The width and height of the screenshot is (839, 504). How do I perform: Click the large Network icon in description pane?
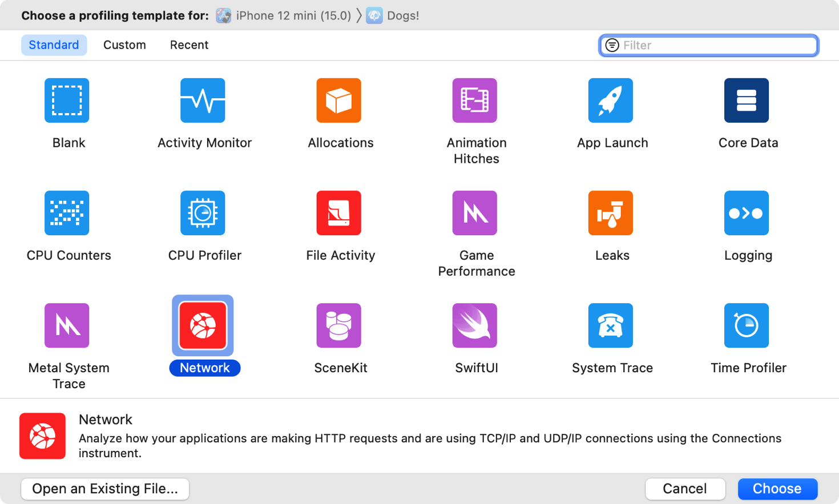[x=42, y=436]
